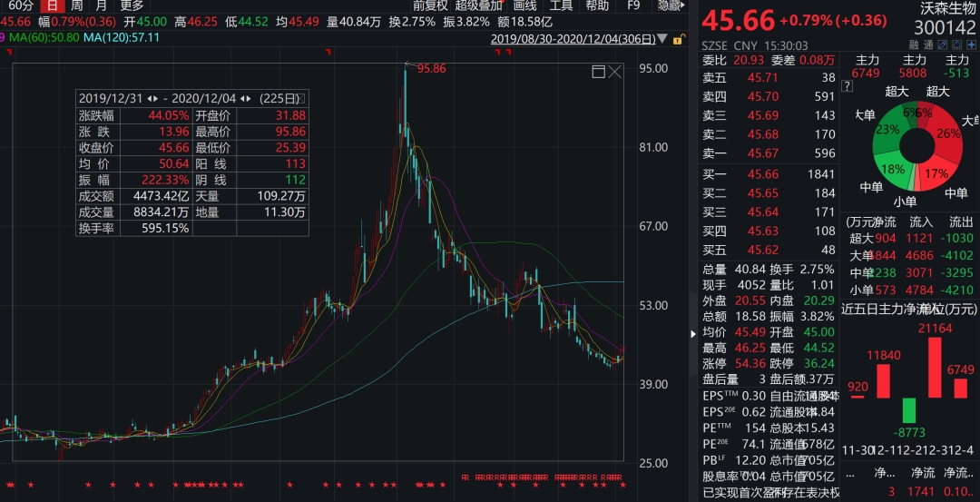Open the 画线 drawing tools
The width and height of the screenshot is (980, 502).
(x=524, y=5)
